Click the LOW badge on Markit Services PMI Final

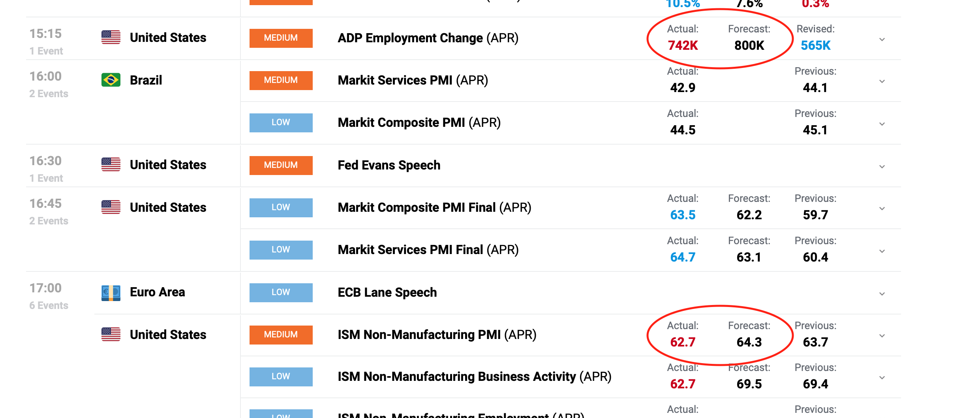(x=281, y=250)
